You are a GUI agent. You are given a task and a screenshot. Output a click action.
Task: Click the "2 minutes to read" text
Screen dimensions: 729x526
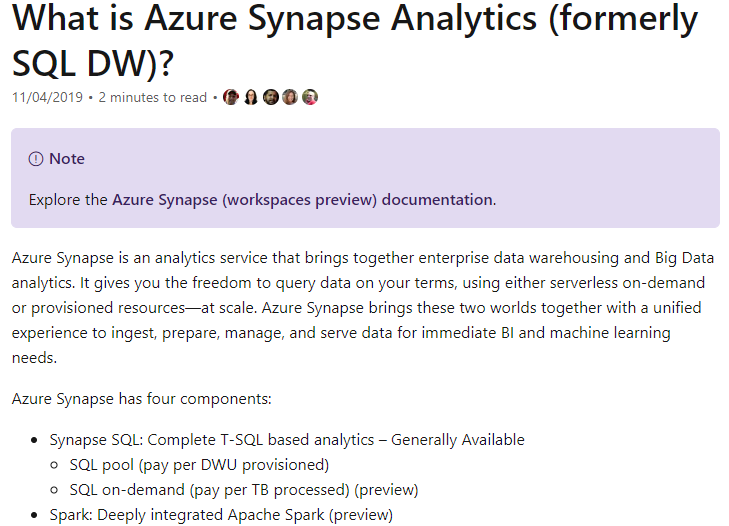coord(152,97)
